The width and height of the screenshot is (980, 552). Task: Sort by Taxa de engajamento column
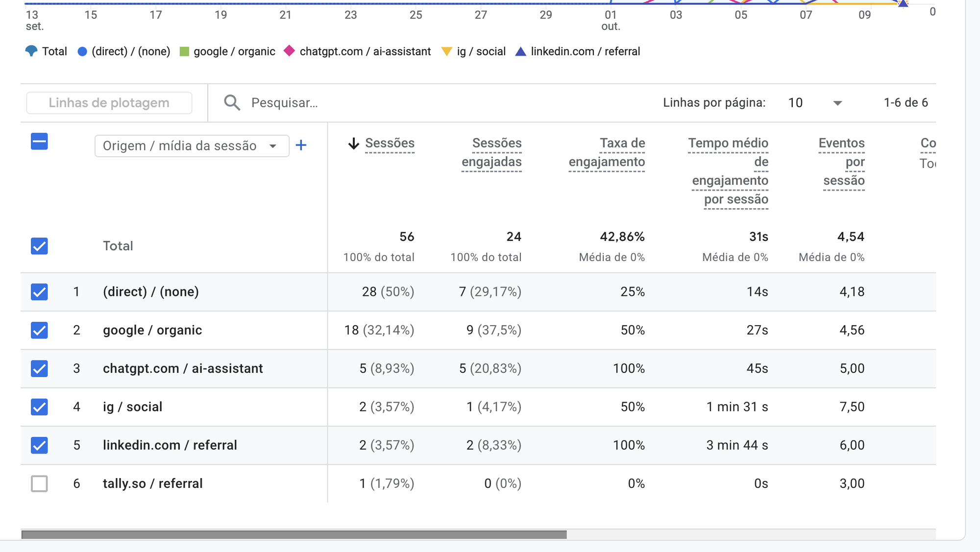coord(607,153)
